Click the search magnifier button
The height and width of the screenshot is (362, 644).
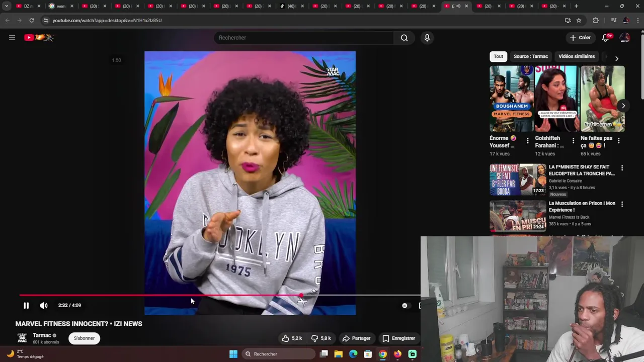coord(404,38)
